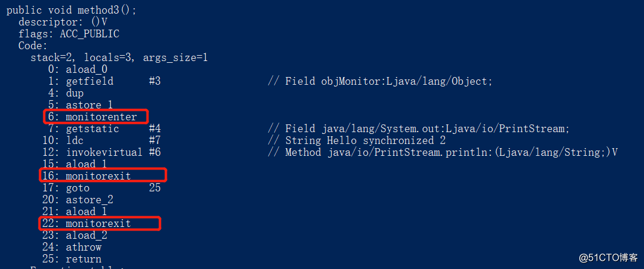Click the method3 signature line
Image resolution: width=644 pixels, height=269 pixels.
[71, 10]
